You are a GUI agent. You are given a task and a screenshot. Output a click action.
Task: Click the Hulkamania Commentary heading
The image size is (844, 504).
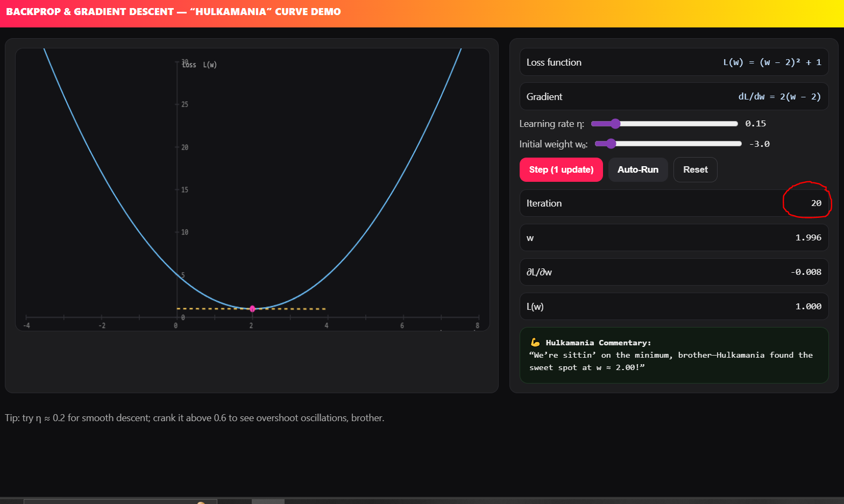click(x=598, y=343)
